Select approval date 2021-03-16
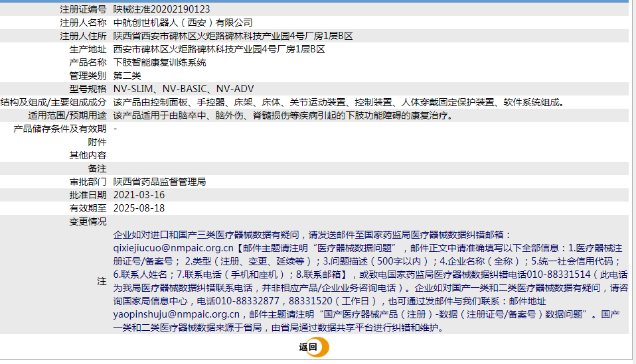 click(x=139, y=195)
